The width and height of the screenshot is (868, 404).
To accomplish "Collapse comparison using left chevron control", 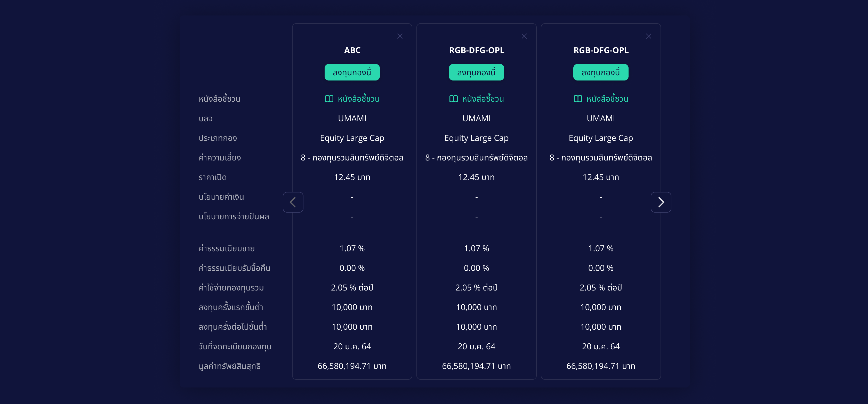I will pos(293,202).
